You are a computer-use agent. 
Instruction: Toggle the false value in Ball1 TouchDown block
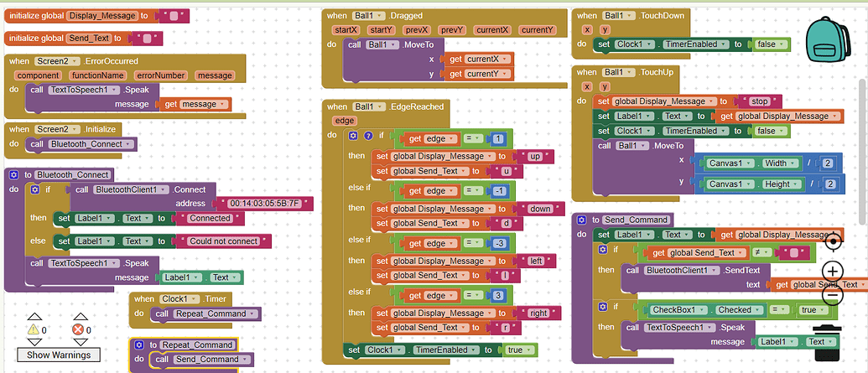(x=769, y=44)
